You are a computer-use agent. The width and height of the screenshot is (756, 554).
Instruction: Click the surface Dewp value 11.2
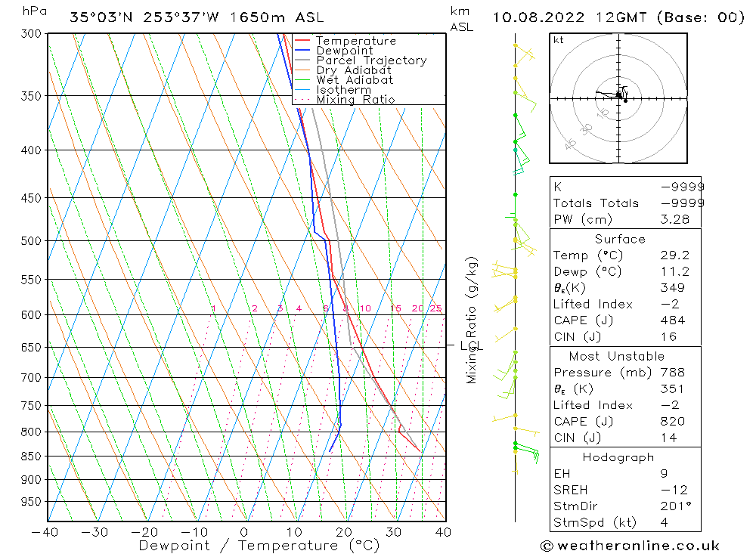click(x=674, y=271)
